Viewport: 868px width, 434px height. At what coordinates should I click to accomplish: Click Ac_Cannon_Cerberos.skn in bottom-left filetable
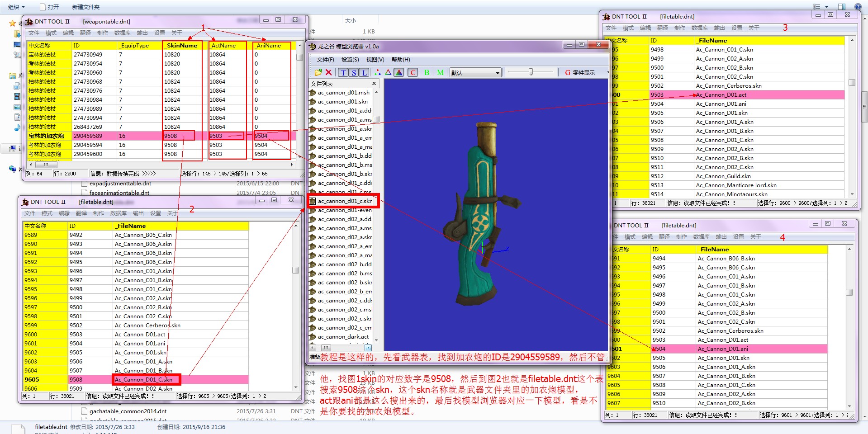point(181,325)
